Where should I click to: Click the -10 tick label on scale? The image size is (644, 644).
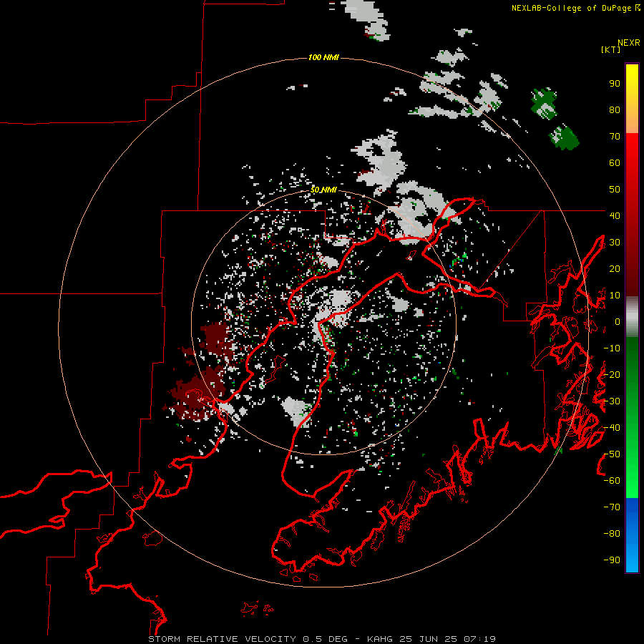click(612, 348)
